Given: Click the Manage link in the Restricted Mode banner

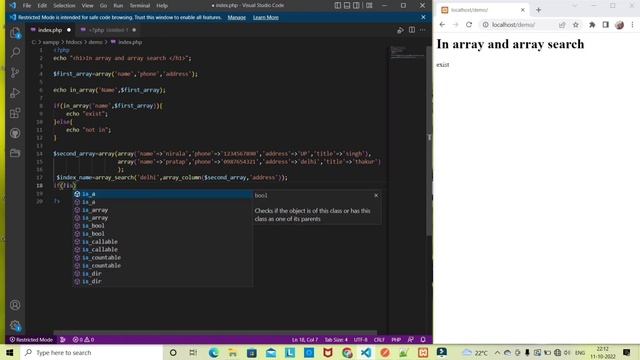Looking at the screenshot, I should point(237,18).
